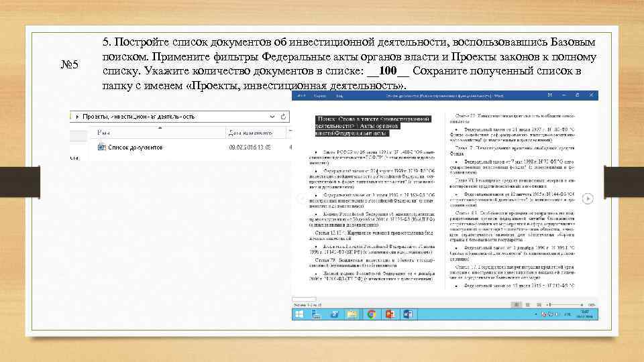Click the Экраны 1-2 status text
This screenshot has width=644, height=362.
point(307,305)
